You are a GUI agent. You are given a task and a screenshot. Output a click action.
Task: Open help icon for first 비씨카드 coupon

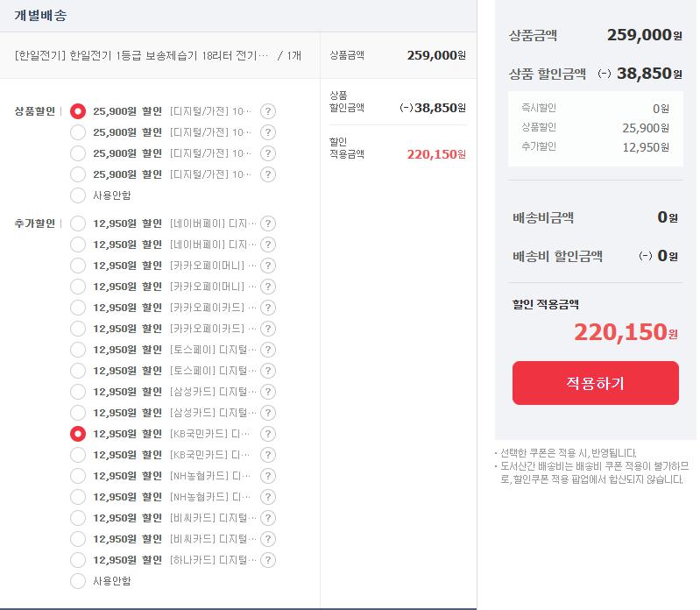[x=268, y=518]
